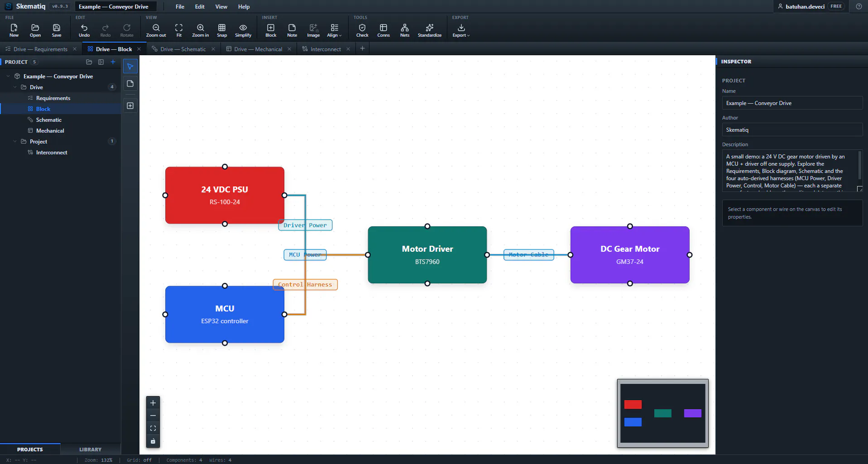Open the File menu

click(x=180, y=7)
